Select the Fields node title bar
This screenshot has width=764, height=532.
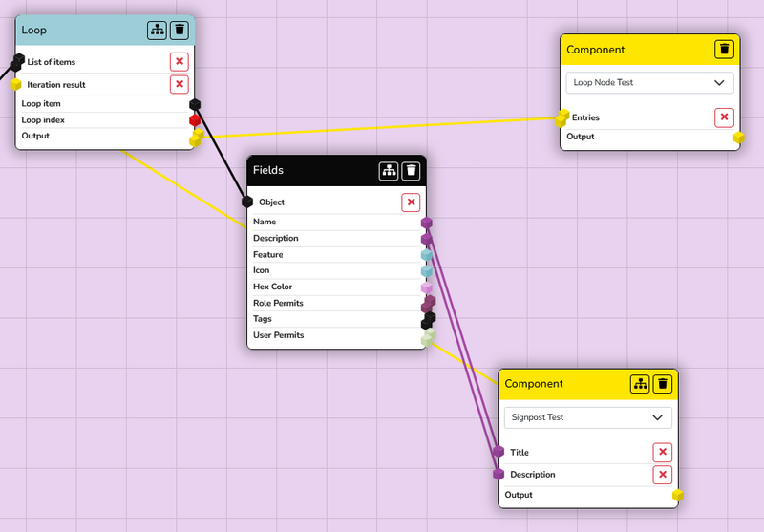tap(336, 171)
